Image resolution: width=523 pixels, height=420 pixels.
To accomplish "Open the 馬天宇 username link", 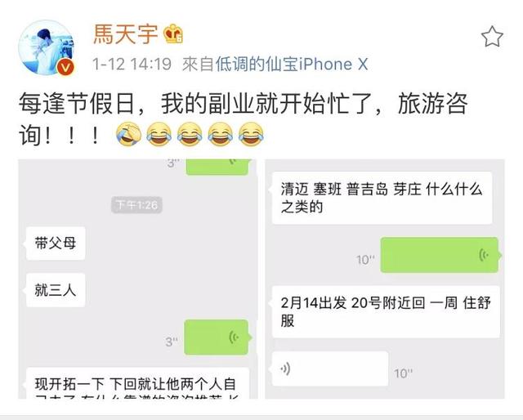I will pos(125,34).
